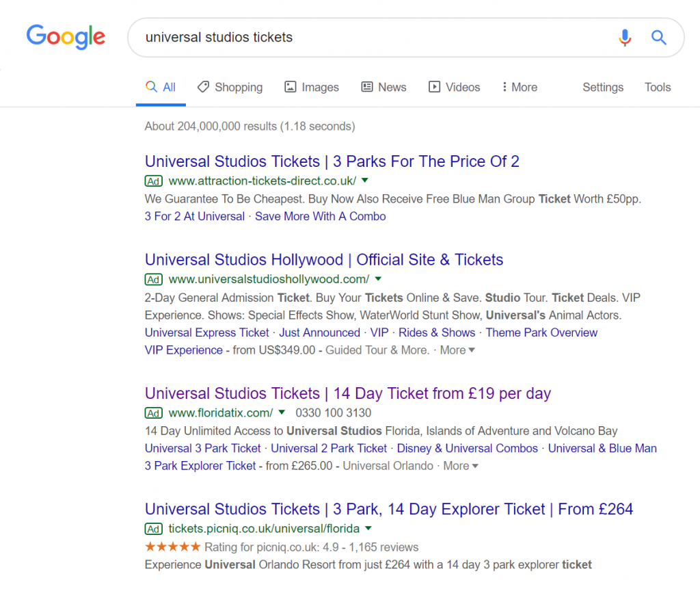Open search Tools
The height and width of the screenshot is (589, 700).
(658, 87)
